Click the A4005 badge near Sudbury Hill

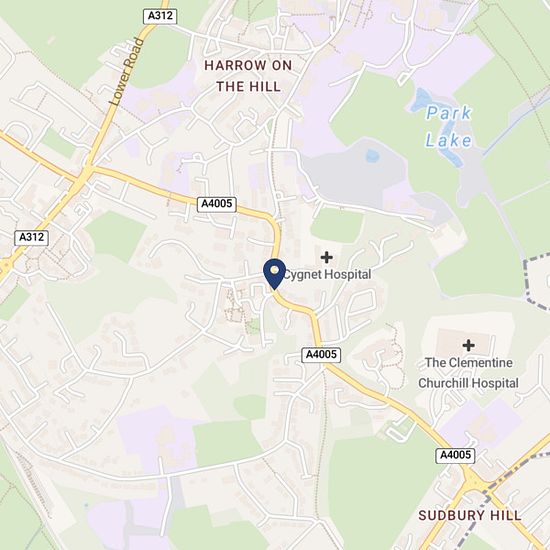(455, 455)
